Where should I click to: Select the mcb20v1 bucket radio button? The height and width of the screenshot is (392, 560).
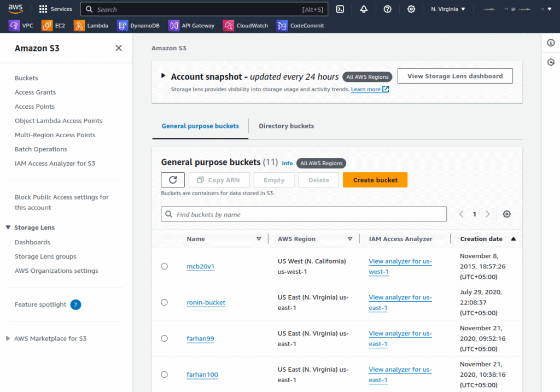[164, 266]
